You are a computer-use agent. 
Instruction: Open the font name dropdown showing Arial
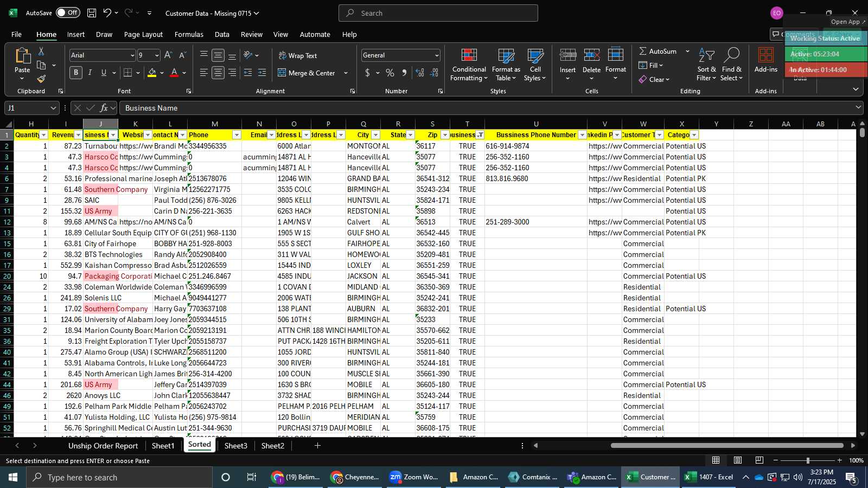pos(132,55)
